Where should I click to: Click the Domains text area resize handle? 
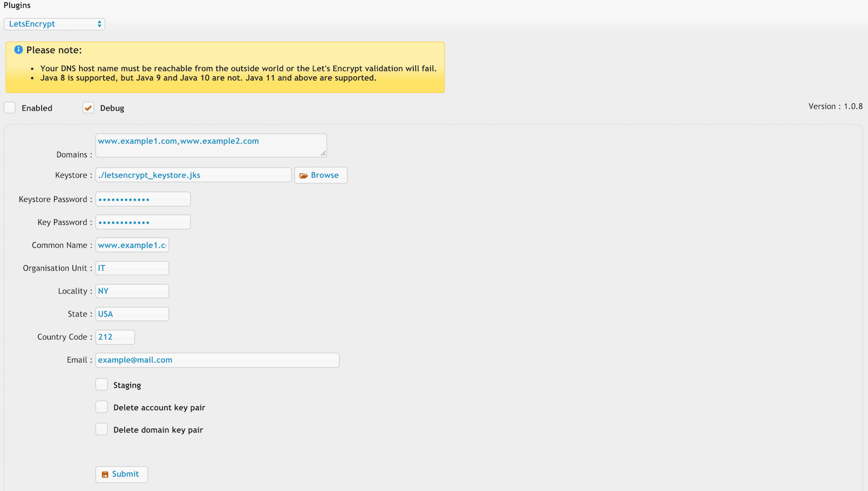pyautogui.click(x=323, y=153)
